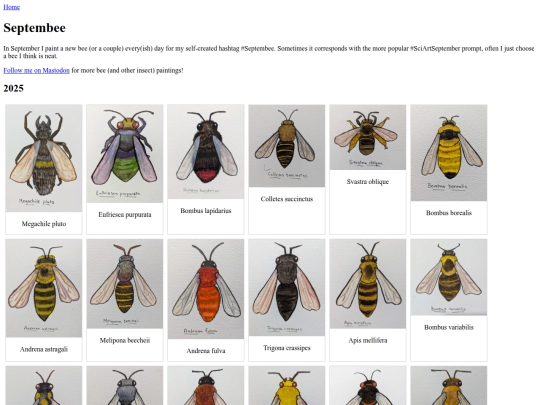Screen dimensions: 540x405
Task: Select the Melipona beecheii painting thumbnail
Action: click(125, 284)
